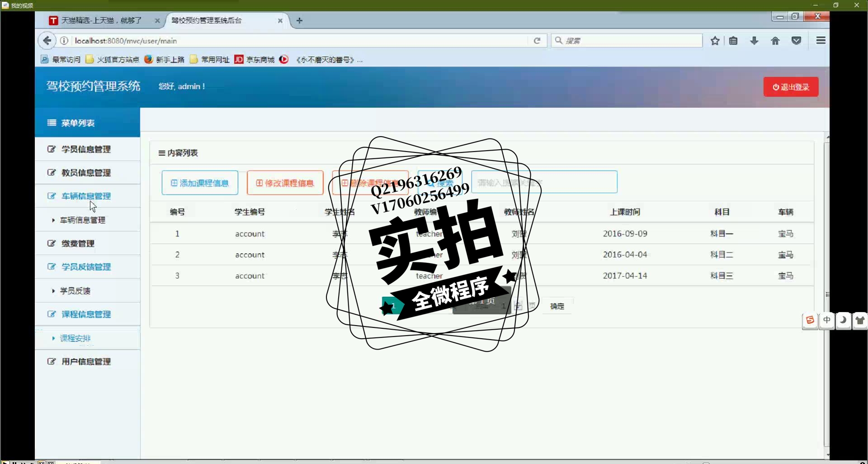Open the Pocket icon in toolbar
868x464 pixels.
(797, 41)
